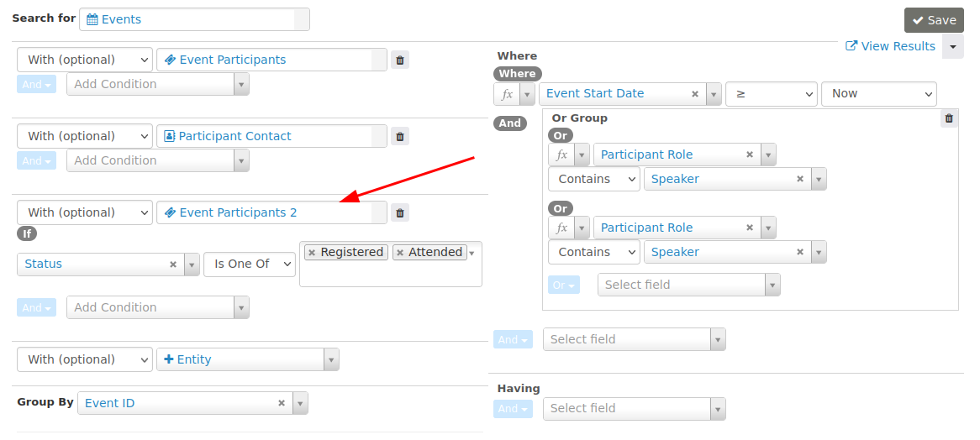Click the Save button
The height and width of the screenshot is (440, 980).
click(934, 20)
